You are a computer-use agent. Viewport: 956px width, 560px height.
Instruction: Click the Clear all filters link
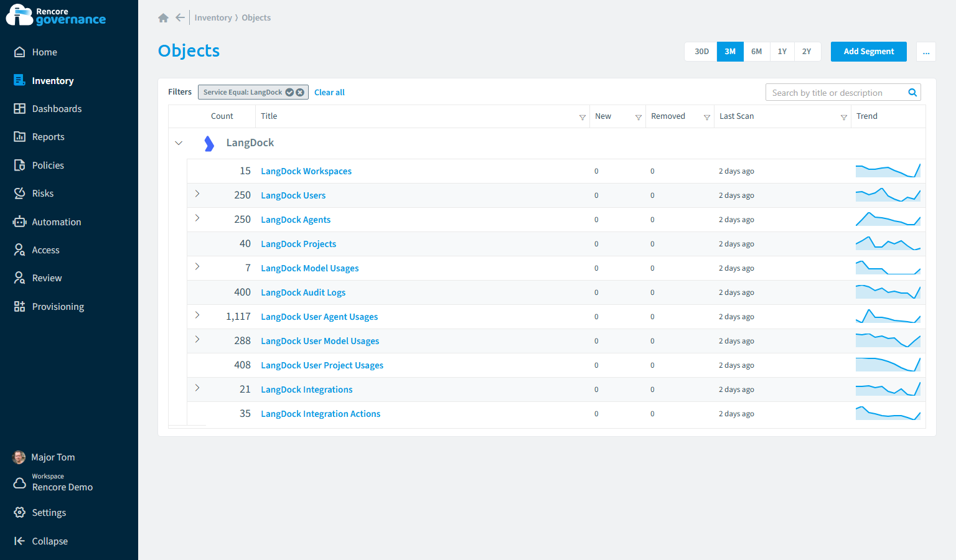pos(329,93)
